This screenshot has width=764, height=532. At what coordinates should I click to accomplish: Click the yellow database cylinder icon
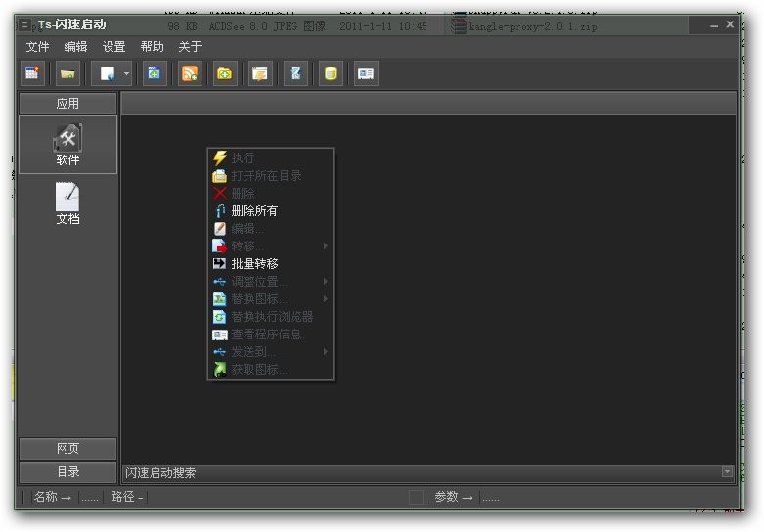click(331, 73)
